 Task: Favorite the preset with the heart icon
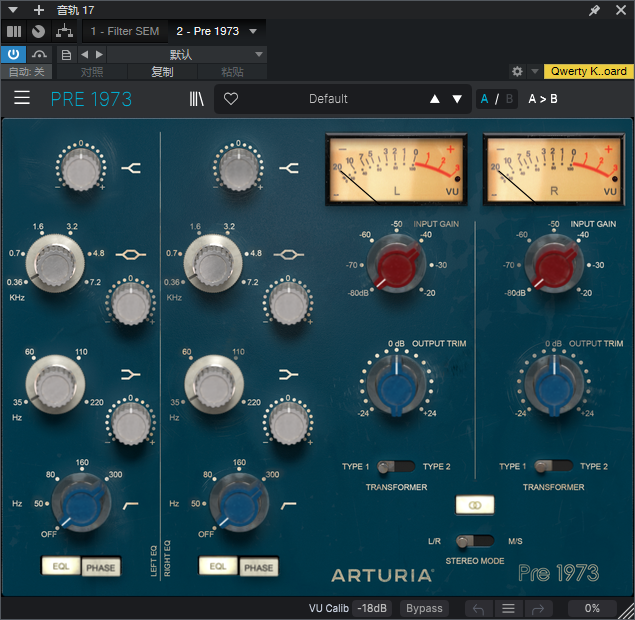(x=231, y=99)
